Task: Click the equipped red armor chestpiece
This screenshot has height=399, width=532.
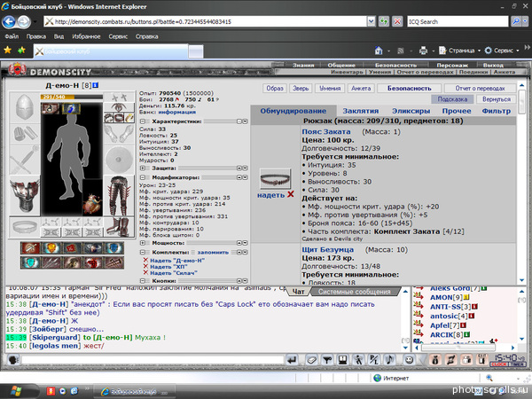Action: [x=25, y=196]
